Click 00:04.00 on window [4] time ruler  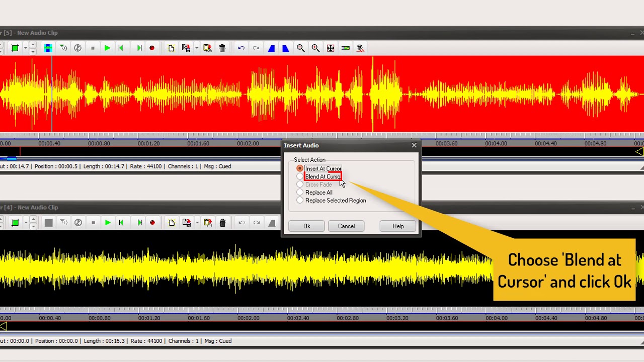pyautogui.click(x=497, y=318)
